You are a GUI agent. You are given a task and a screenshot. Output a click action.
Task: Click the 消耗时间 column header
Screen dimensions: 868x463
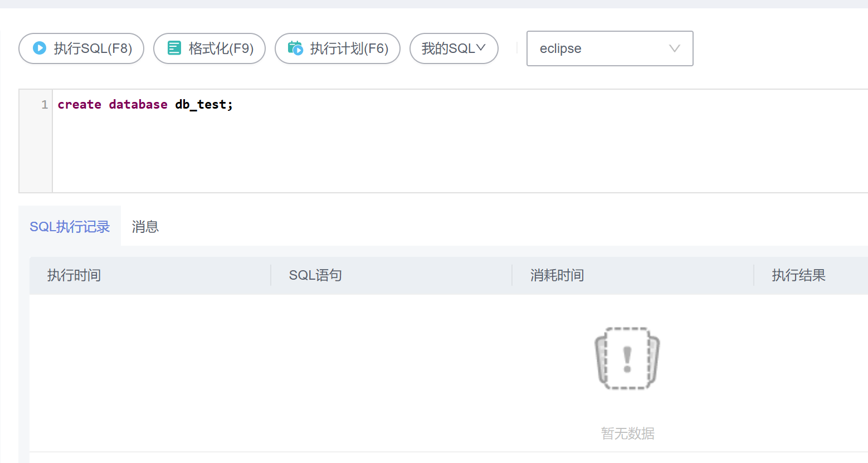[557, 275]
